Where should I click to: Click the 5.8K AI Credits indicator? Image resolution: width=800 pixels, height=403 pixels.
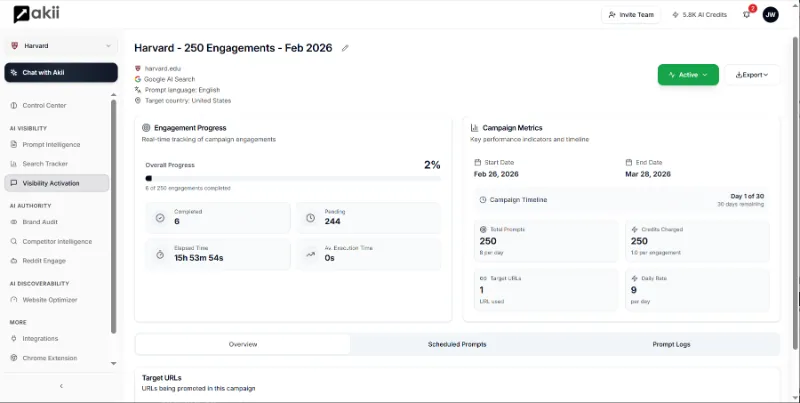(x=700, y=14)
